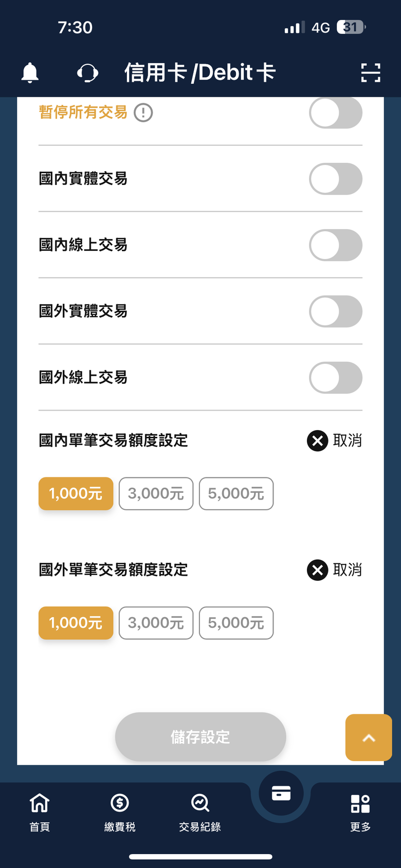This screenshot has width=401, height=868.
Task: Tap the 儲存設定 button
Action: tap(200, 737)
